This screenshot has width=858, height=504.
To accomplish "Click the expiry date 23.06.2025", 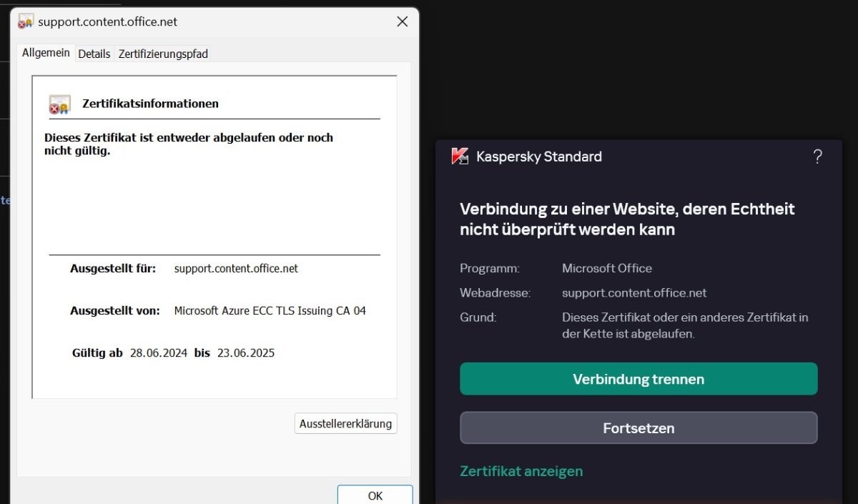I will tap(246, 352).
